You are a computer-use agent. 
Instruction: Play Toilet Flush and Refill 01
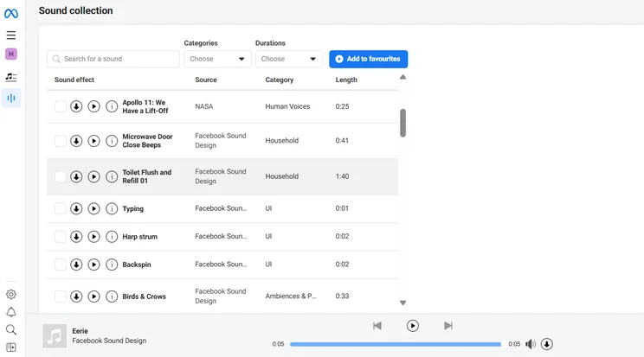pyautogui.click(x=93, y=177)
